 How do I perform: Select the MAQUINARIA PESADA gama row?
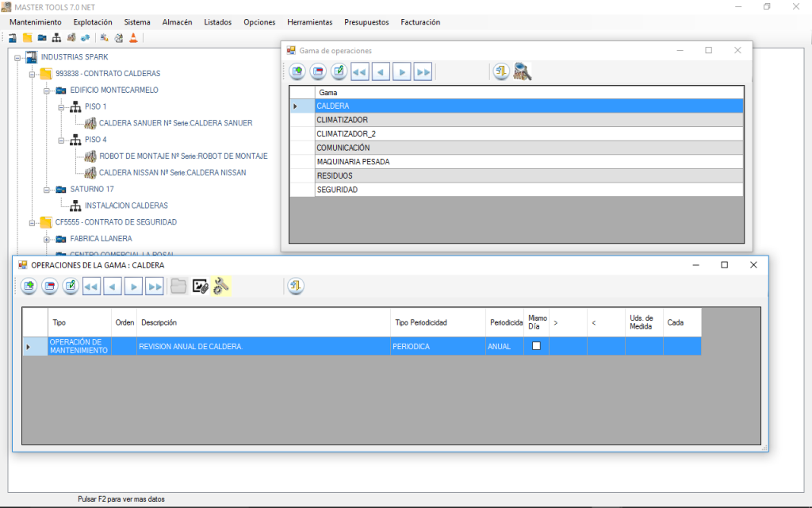[353, 162]
